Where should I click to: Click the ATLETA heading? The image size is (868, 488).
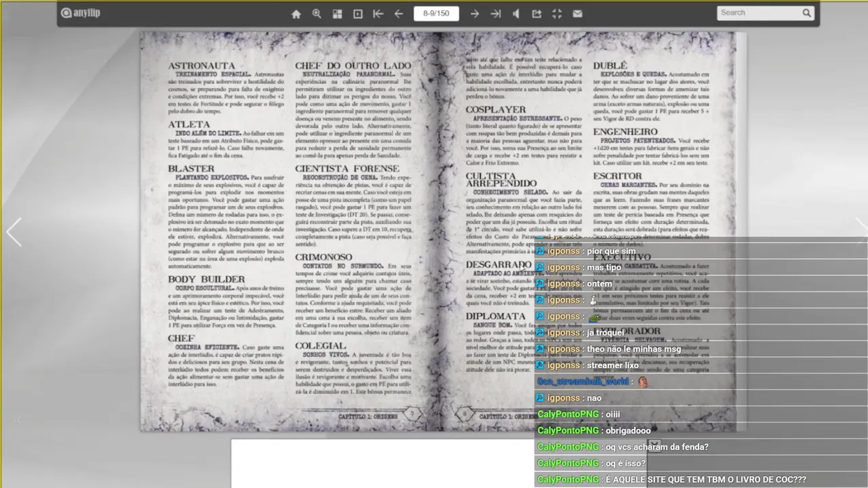pyautogui.click(x=189, y=125)
